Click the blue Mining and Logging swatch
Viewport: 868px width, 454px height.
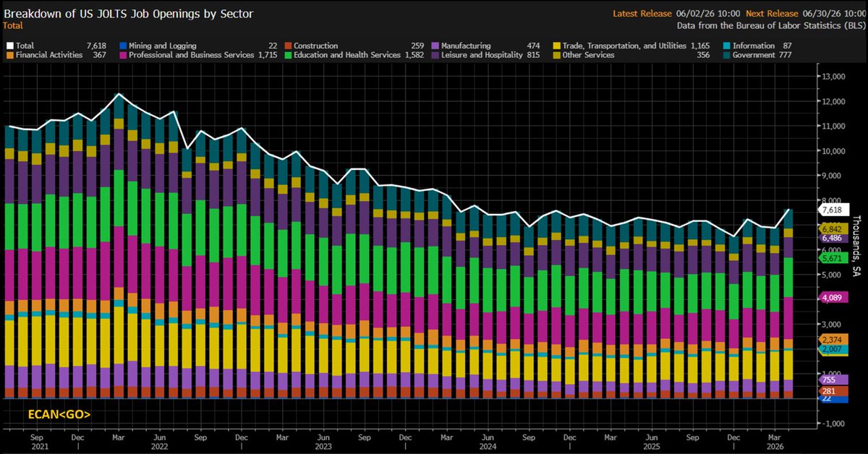(124, 46)
